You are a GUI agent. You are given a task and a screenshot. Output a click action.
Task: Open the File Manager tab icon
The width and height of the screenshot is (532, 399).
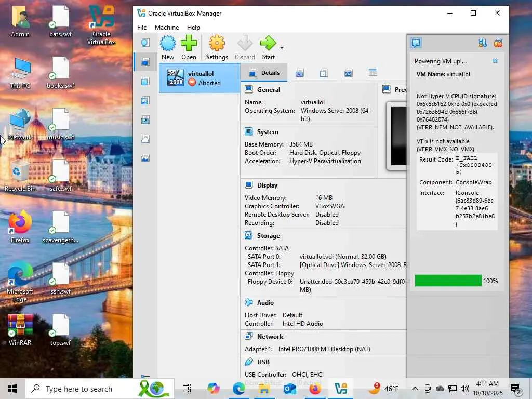(x=373, y=73)
